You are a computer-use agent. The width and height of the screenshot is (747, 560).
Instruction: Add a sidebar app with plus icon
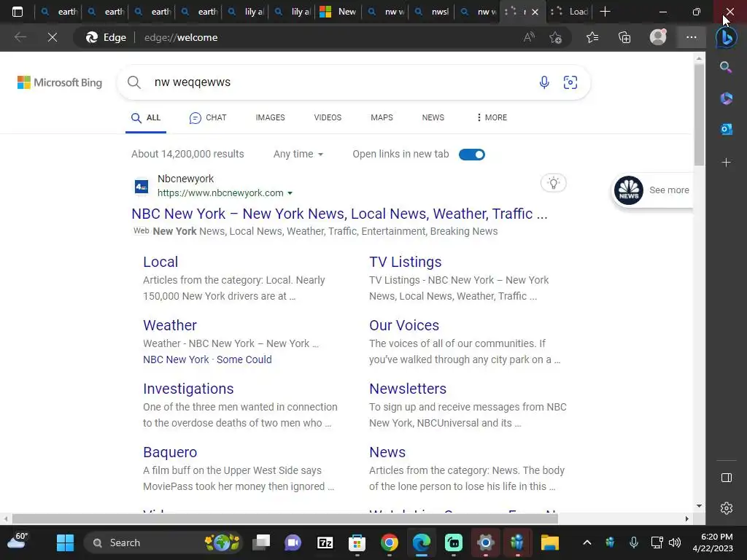point(726,163)
